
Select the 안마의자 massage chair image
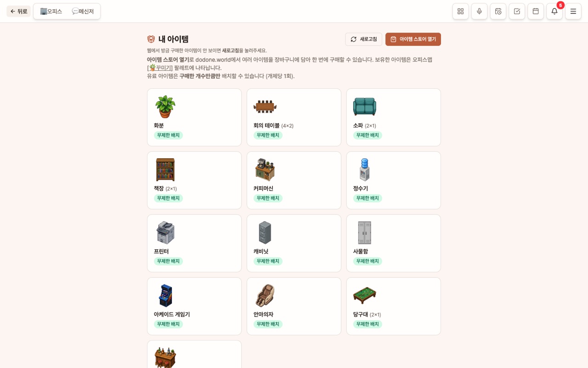[265, 296]
